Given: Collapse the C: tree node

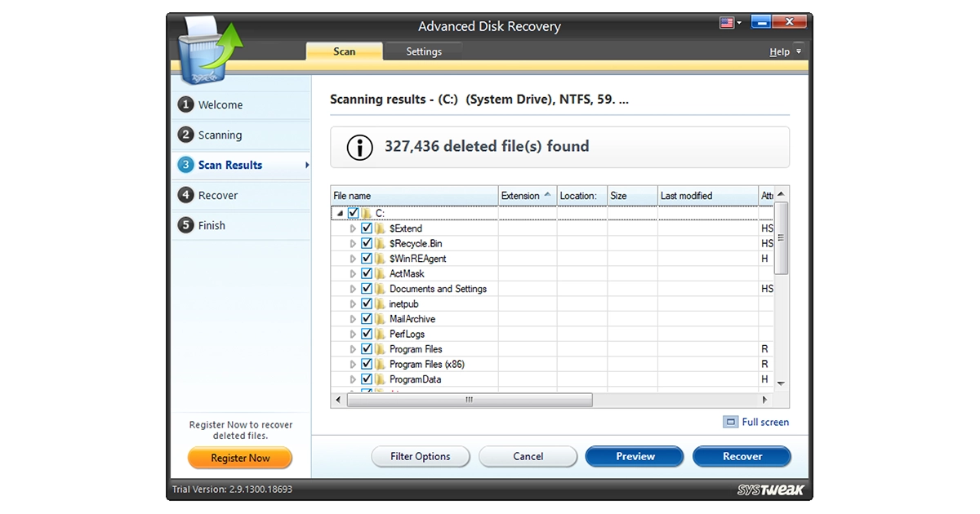Looking at the screenshot, I should [340, 213].
